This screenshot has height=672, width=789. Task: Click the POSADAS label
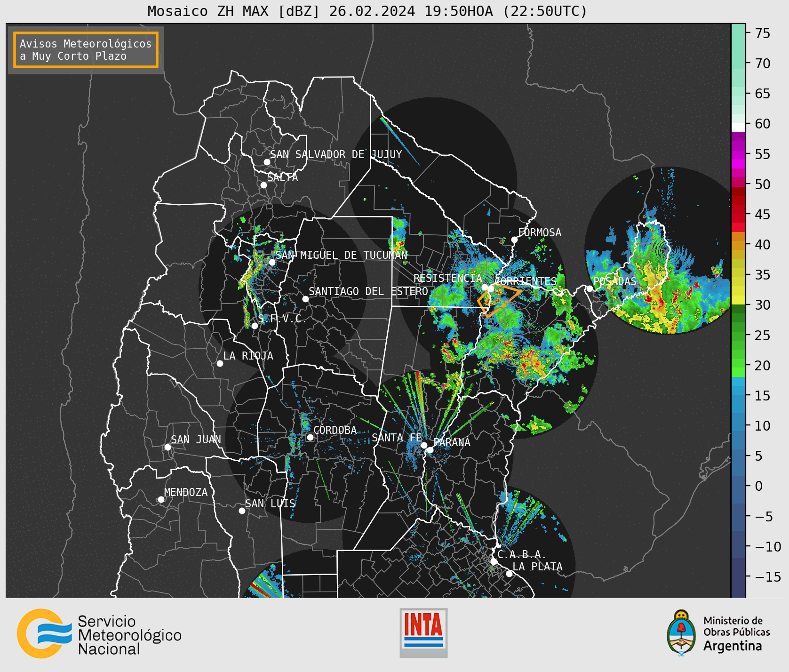615,281
